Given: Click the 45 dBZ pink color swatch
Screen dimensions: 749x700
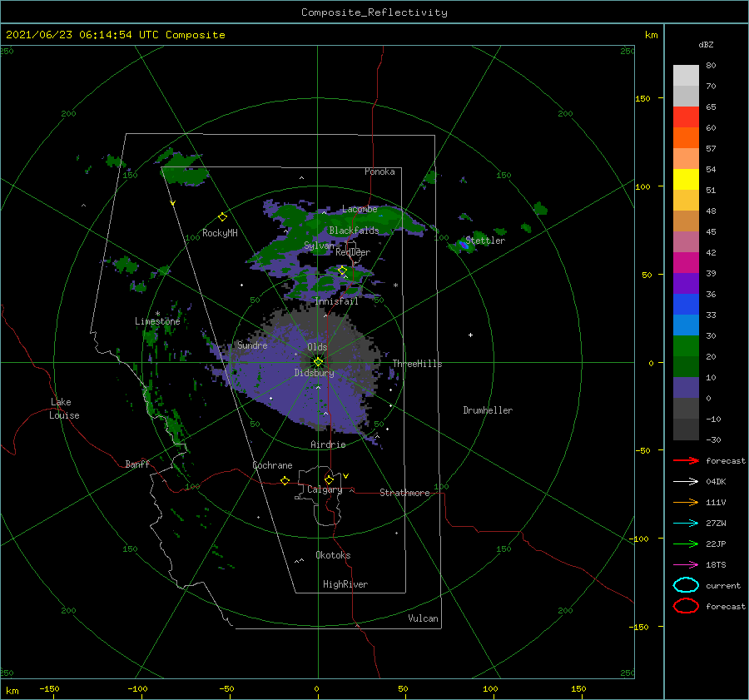Looking at the screenshot, I should click(686, 241).
